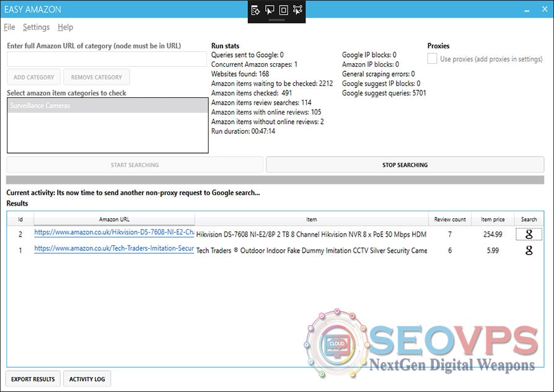Click the 5.99 item price cell
The width and height of the screenshot is (554, 392).
click(493, 250)
